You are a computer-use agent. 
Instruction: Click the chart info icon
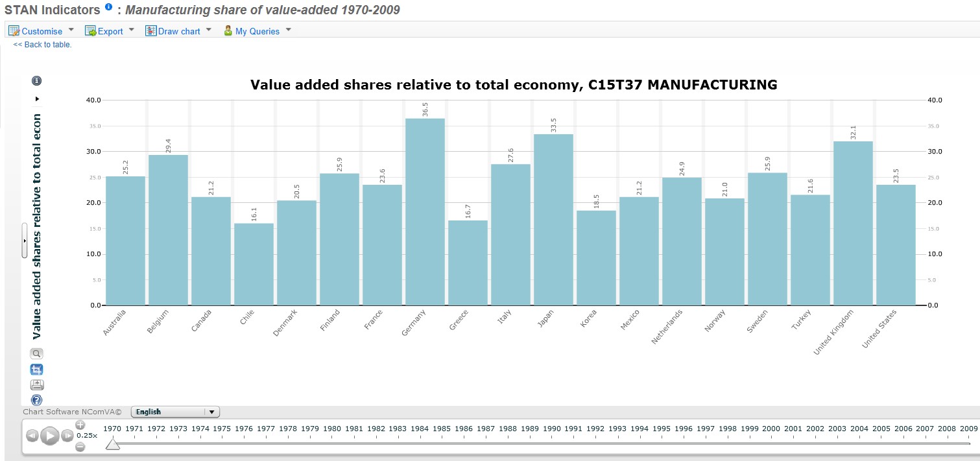(36, 81)
